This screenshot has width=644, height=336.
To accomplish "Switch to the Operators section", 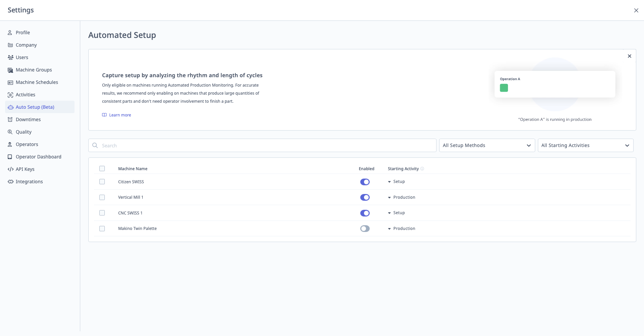I will coord(27,144).
